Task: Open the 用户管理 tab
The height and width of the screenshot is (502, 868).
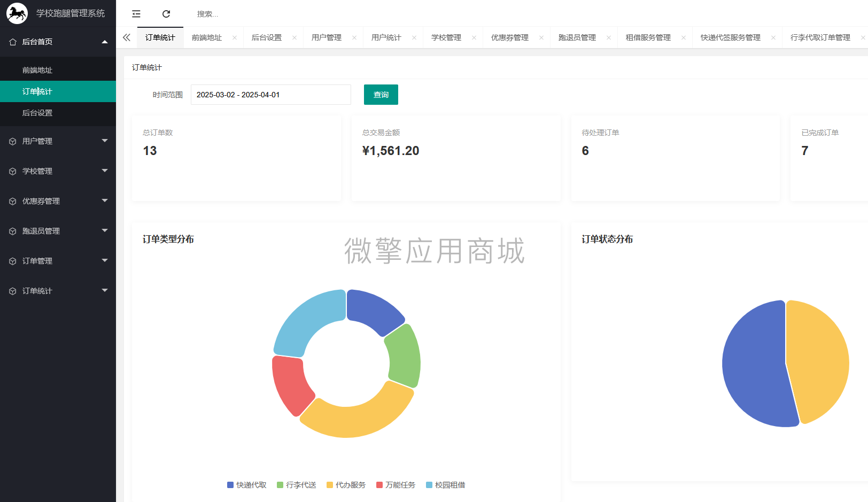Action: coord(327,37)
